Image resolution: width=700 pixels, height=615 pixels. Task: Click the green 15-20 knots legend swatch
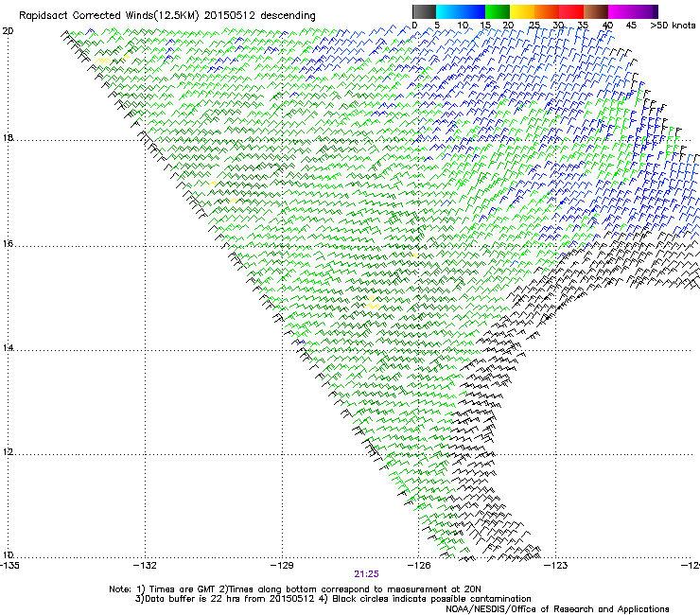pos(498,11)
